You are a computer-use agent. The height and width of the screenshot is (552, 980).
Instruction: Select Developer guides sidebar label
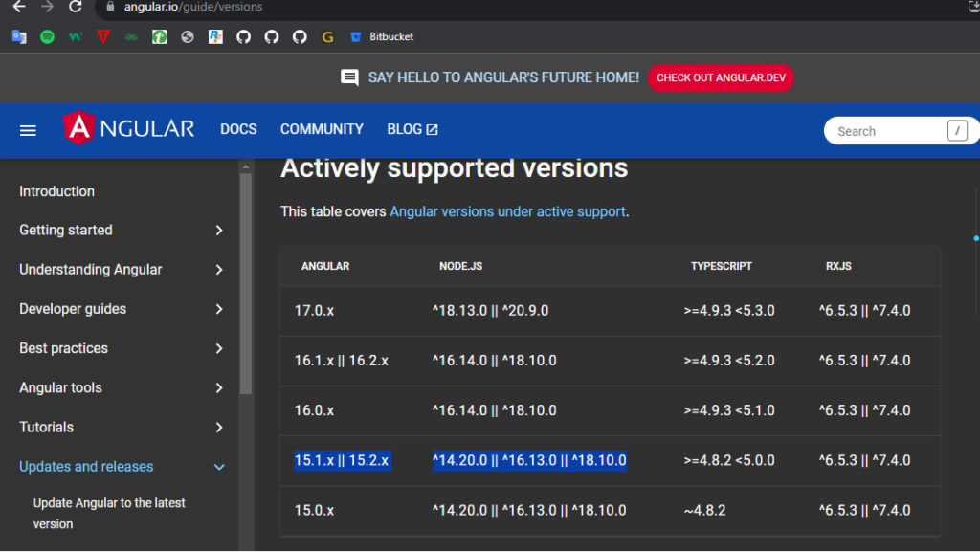click(x=73, y=309)
